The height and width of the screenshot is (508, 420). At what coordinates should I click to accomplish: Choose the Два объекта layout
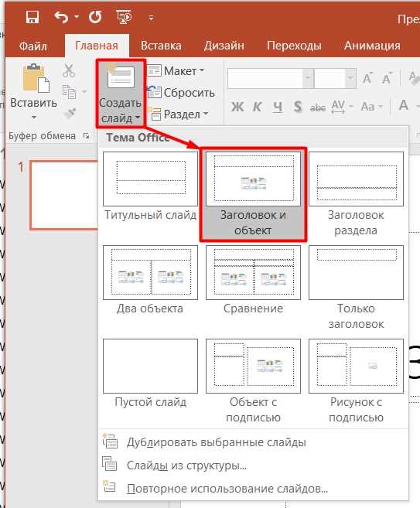point(150,281)
